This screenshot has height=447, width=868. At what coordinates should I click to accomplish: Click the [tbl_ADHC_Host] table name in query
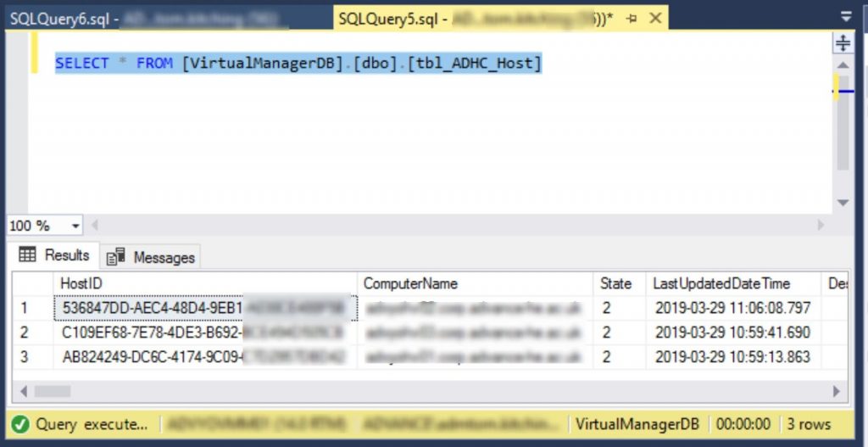click(x=475, y=63)
